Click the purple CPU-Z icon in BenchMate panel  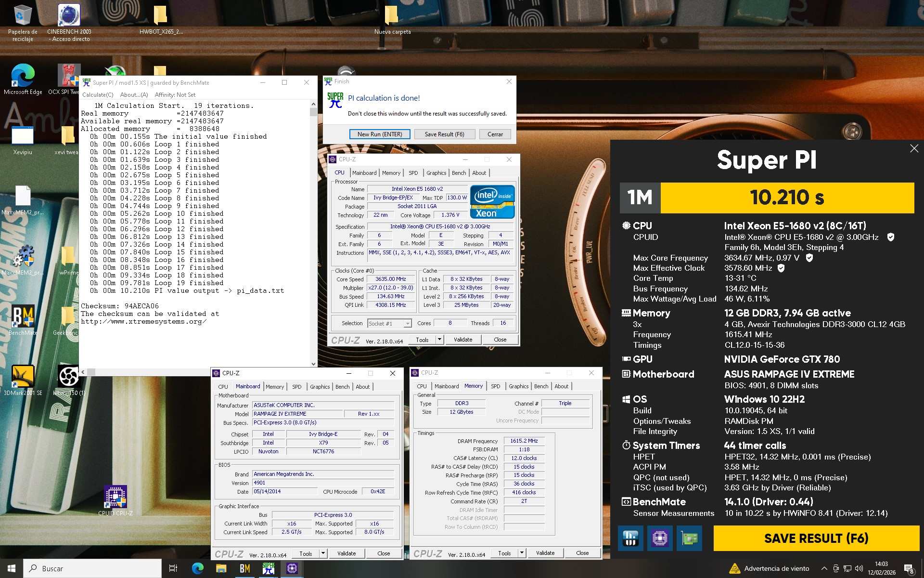pyautogui.click(x=659, y=539)
